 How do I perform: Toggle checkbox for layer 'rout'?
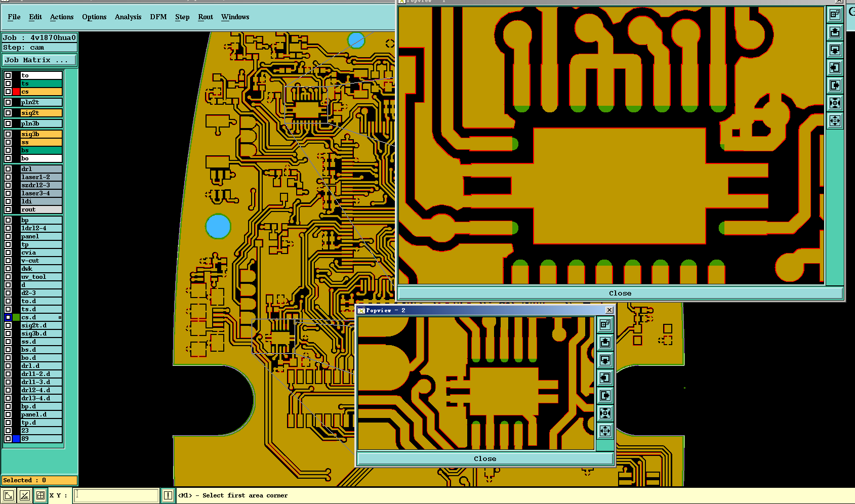[x=8, y=209]
